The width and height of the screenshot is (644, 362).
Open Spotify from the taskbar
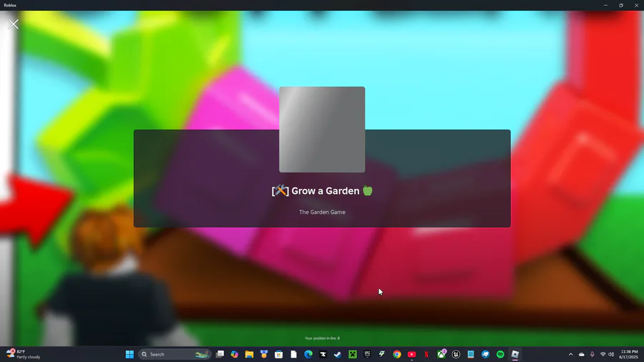[x=500, y=354]
